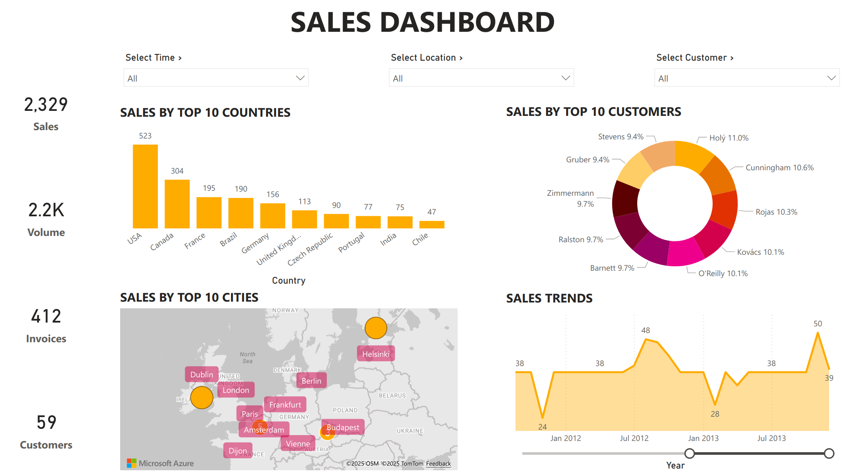Click the Microsoft Azure logo on map
Image resolution: width=868 pixels, height=474 pixels.
tap(160, 463)
